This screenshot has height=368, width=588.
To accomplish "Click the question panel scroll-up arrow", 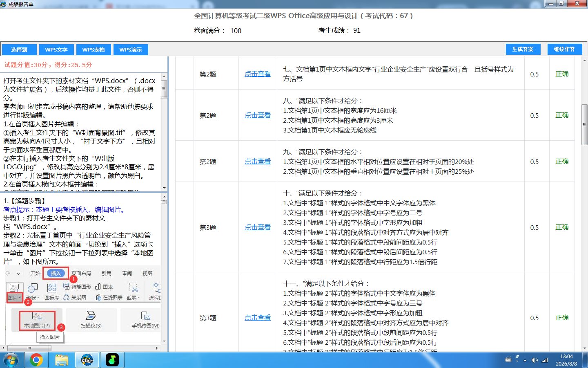I will point(164,76).
